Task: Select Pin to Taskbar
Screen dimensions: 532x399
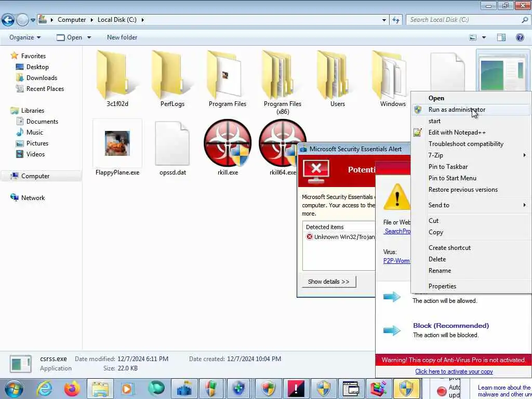Action: point(471,167)
